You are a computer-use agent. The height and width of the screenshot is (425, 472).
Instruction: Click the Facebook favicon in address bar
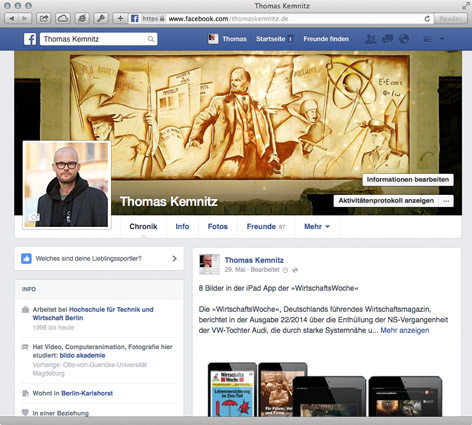(135, 19)
